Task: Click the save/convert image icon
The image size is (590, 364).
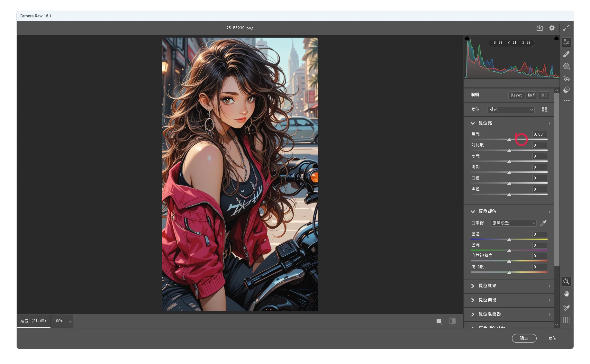Action: [x=540, y=28]
